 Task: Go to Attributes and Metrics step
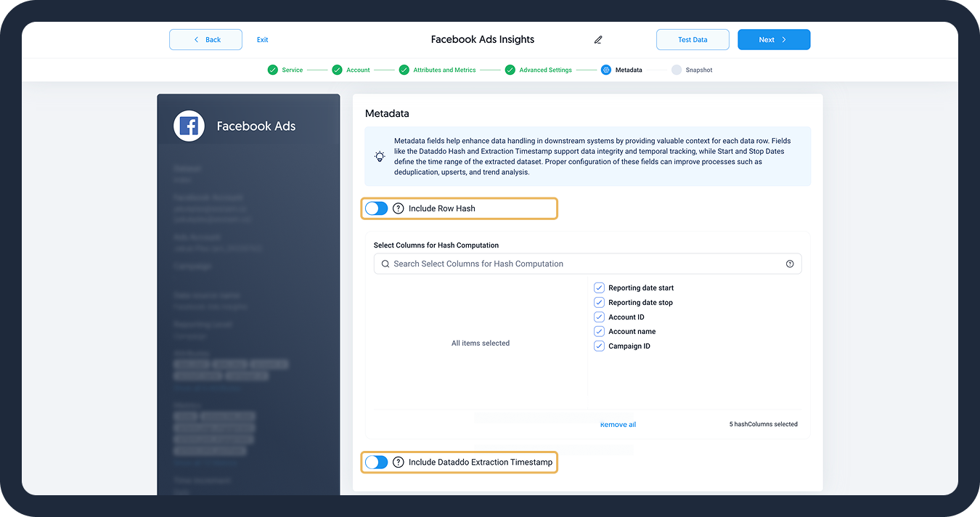[x=444, y=70]
